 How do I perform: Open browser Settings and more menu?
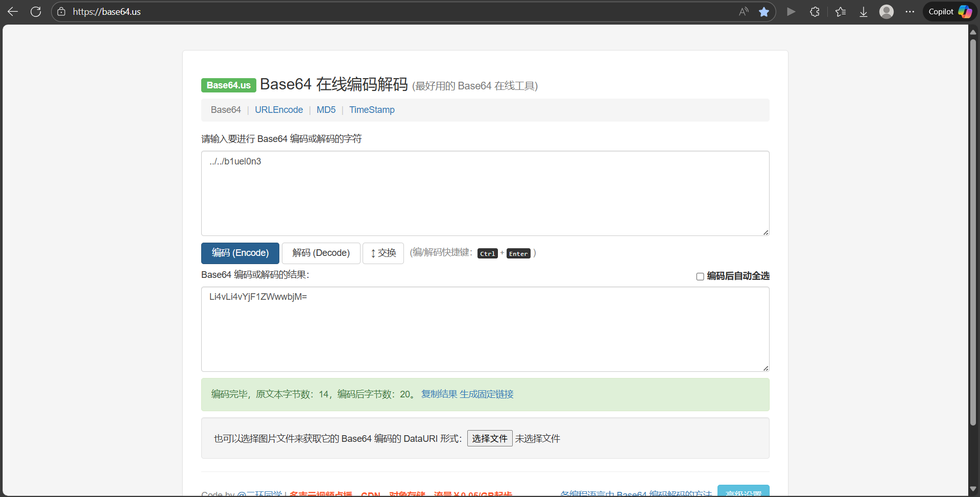(x=910, y=12)
